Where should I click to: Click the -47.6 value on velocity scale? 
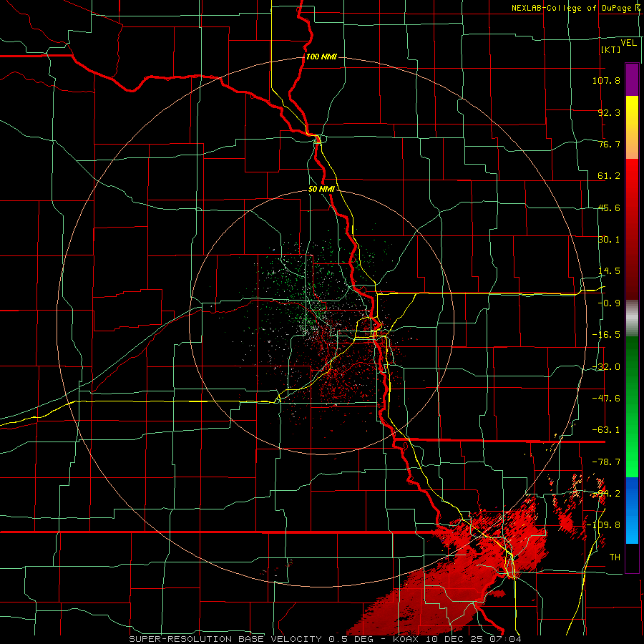point(606,399)
